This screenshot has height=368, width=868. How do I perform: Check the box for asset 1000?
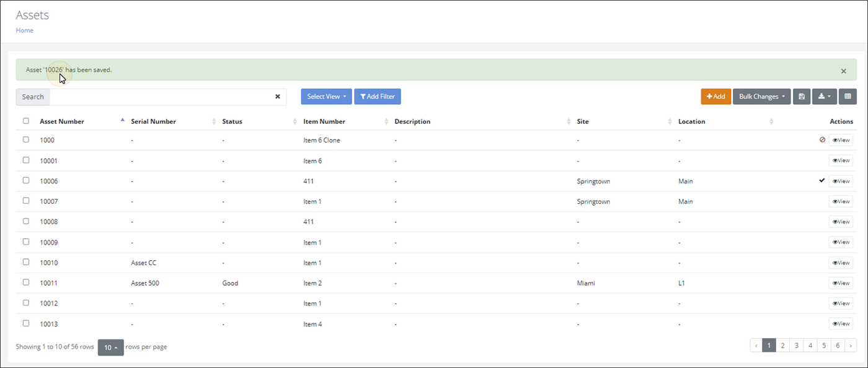[26, 139]
